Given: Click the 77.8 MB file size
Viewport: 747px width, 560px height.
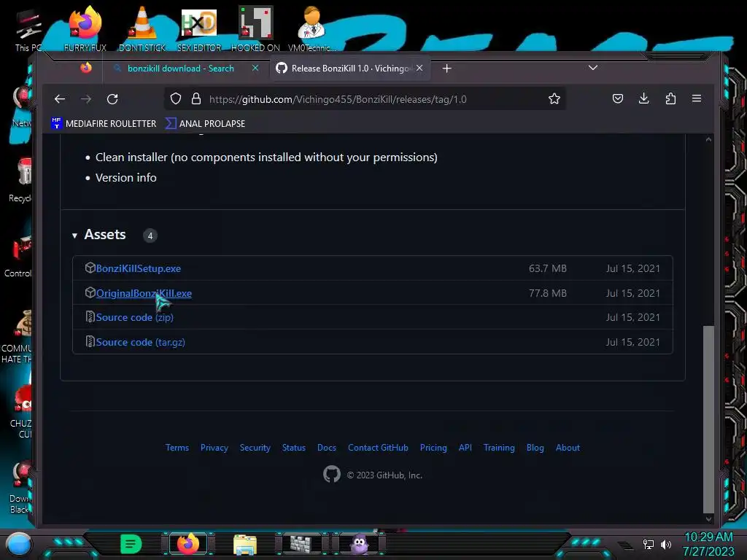Looking at the screenshot, I should [x=547, y=293].
